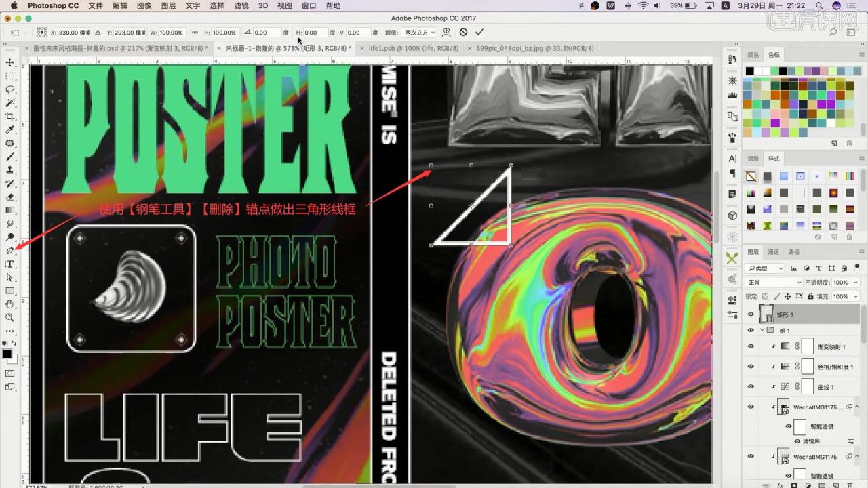The width and height of the screenshot is (868, 488).
Task: Open the 滤镜 menu
Action: click(x=241, y=5)
